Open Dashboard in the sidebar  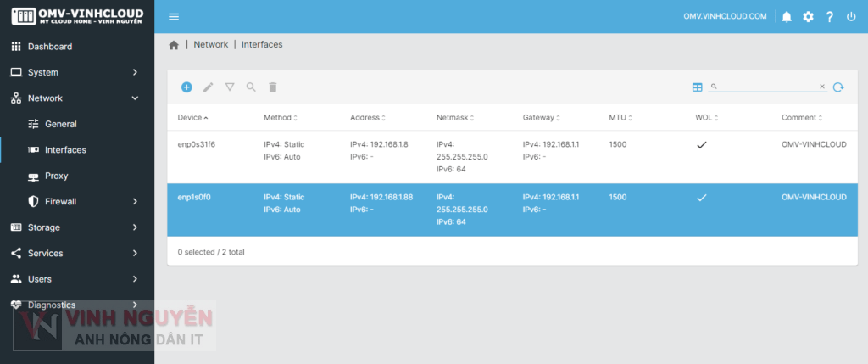pyautogui.click(x=77, y=47)
